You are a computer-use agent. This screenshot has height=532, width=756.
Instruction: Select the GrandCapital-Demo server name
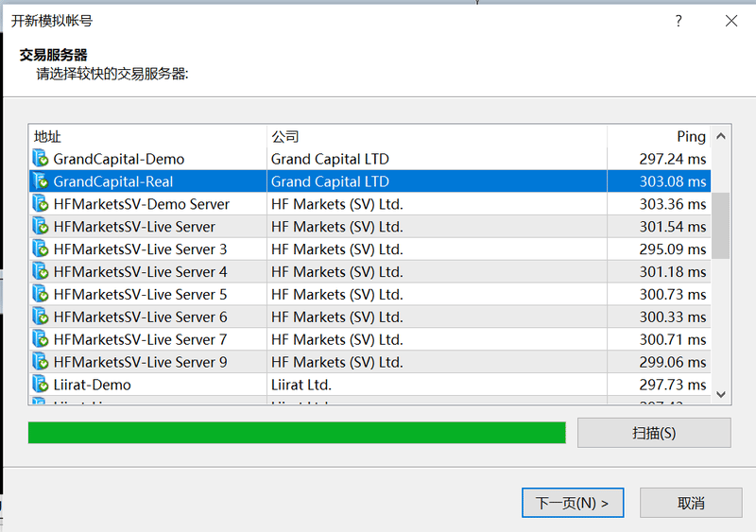pyautogui.click(x=119, y=159)
